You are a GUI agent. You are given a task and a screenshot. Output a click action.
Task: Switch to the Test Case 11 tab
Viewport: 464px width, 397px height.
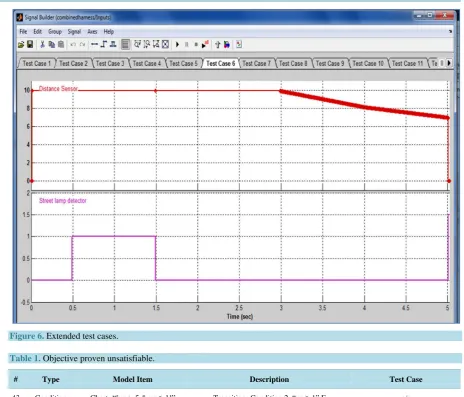[407, 63]
